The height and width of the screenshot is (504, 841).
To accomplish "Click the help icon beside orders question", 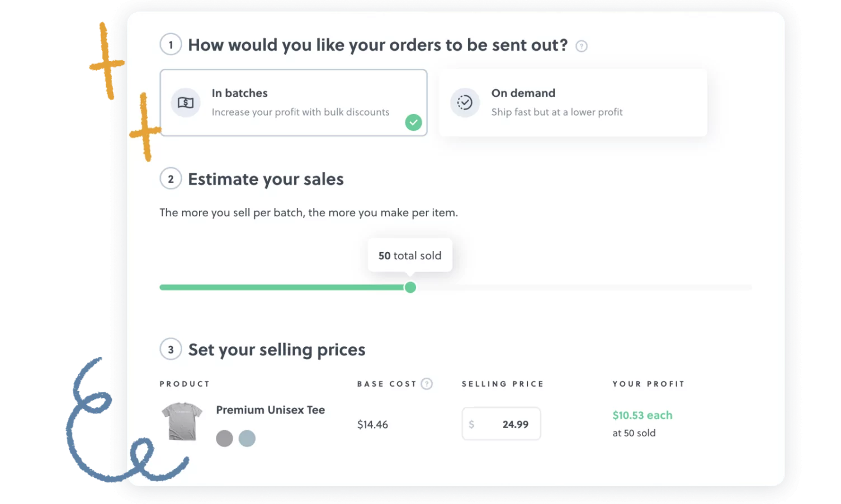I will (x=582, y=46).
